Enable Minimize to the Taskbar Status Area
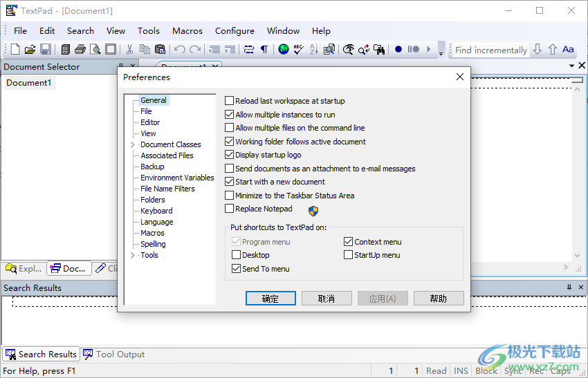Viewport: 588px width, 378px height. click(229, 195)
